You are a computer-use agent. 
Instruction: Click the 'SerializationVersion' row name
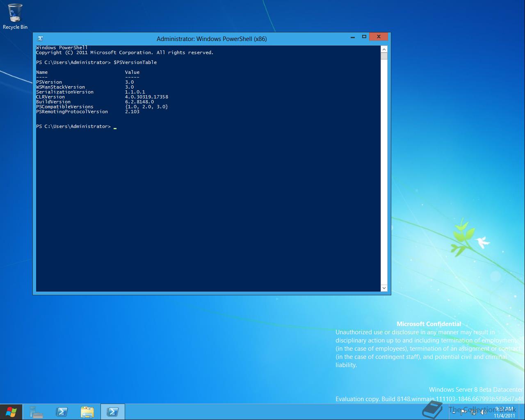click(65, 92)
